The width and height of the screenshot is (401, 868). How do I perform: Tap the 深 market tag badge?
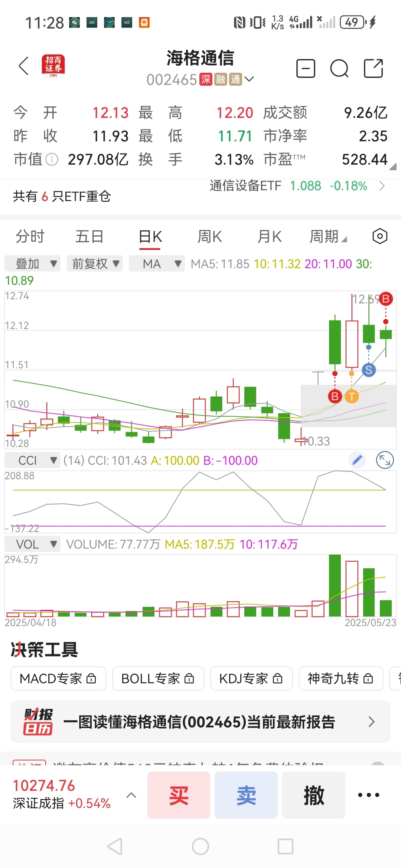coord(205,79)
